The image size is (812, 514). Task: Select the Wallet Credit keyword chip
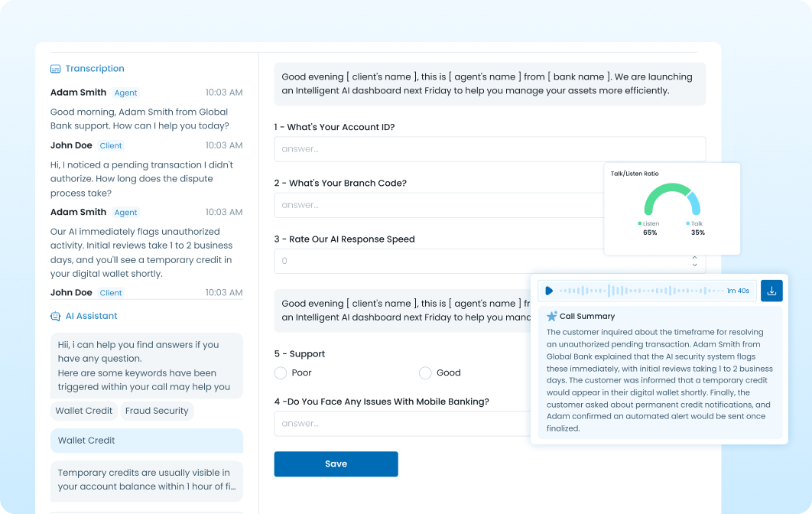84,411
